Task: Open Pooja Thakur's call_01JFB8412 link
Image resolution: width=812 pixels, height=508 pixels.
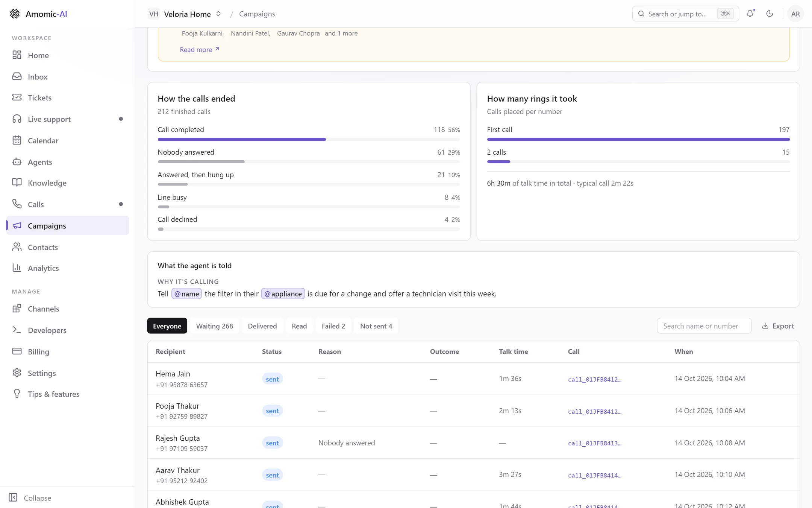Action: [594, 411]
